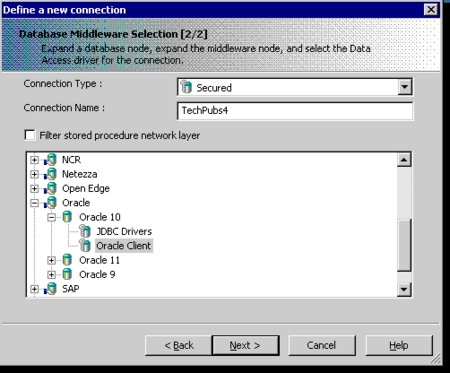
Task: Collapse the Oracle node
Action: click(x=34, y=203)
